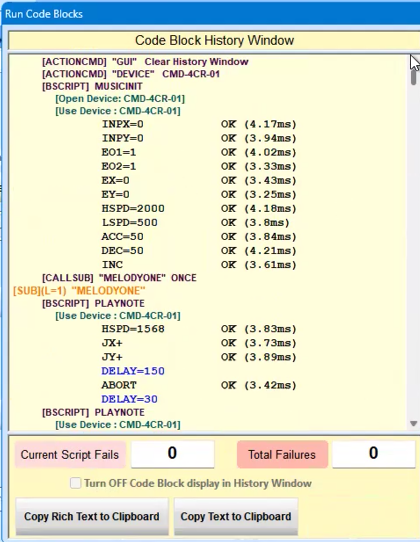The width and height of the screenshot is (420, 542).
Task: Click the Current Script Fails label
Action: coord(70,455)
